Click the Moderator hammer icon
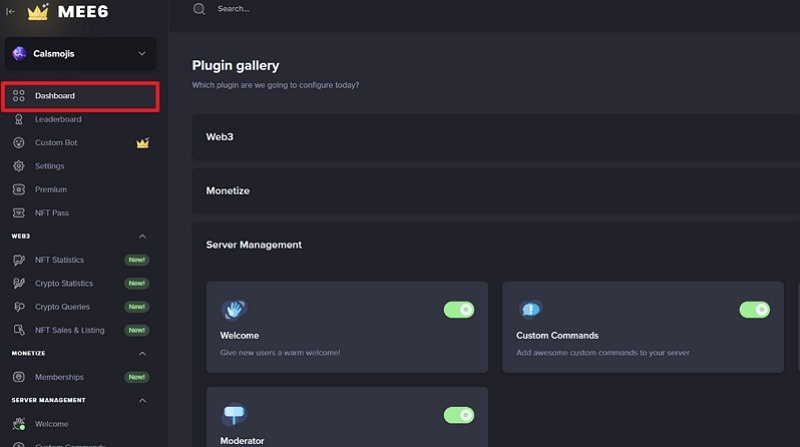The image size is (800, 447). (234, 414)
